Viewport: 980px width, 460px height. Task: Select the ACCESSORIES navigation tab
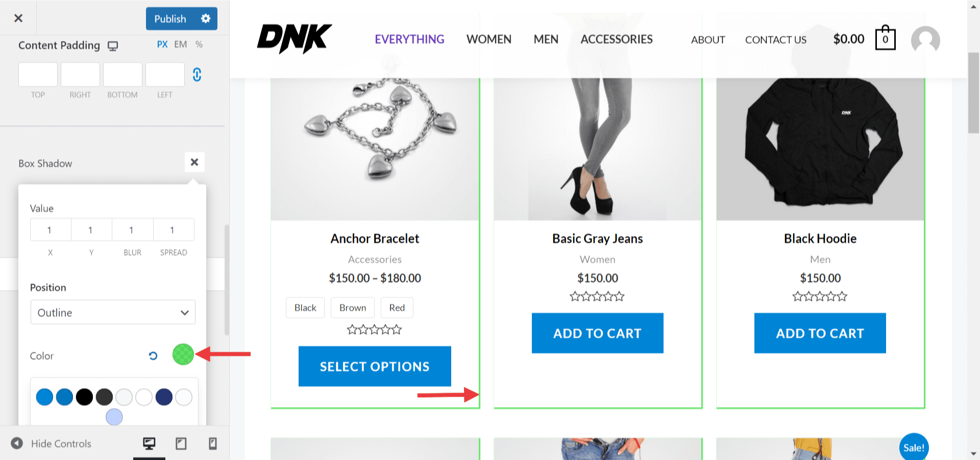tap(616, 39)
